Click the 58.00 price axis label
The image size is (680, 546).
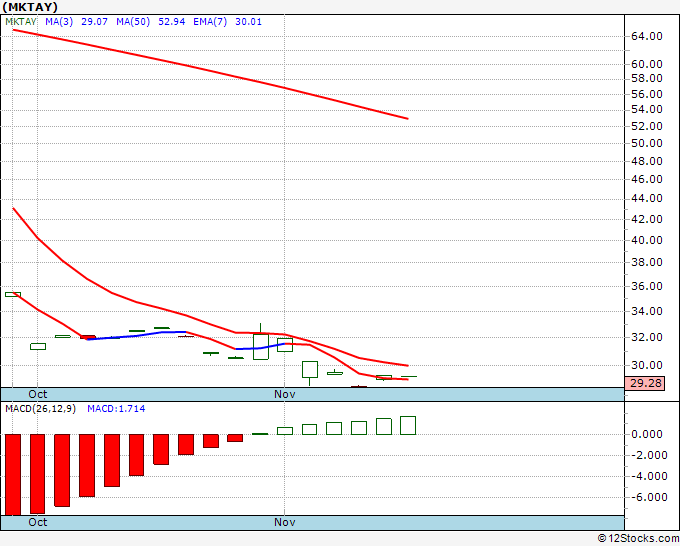(x=647, y=78)
